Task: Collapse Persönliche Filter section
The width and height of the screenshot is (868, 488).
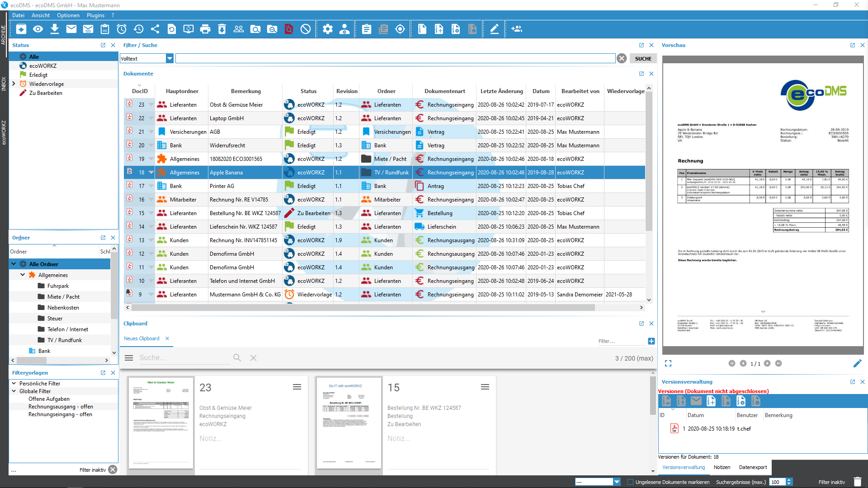Action: (x=14, y=384)
